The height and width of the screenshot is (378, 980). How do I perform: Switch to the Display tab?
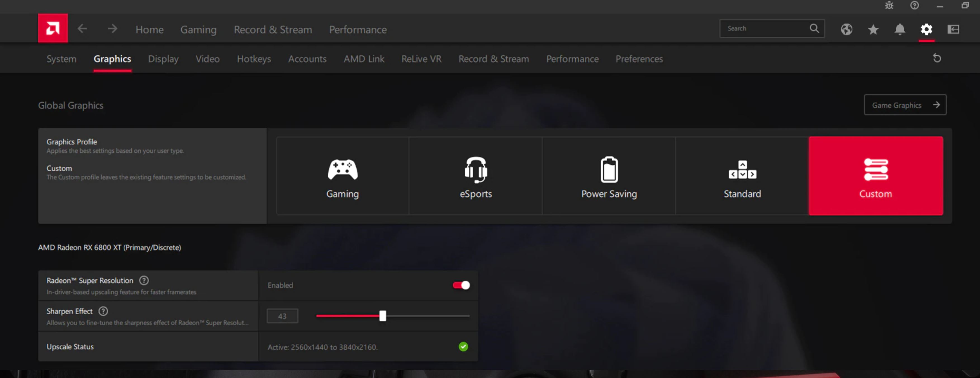pyautogui.click(x=163, y=59)
